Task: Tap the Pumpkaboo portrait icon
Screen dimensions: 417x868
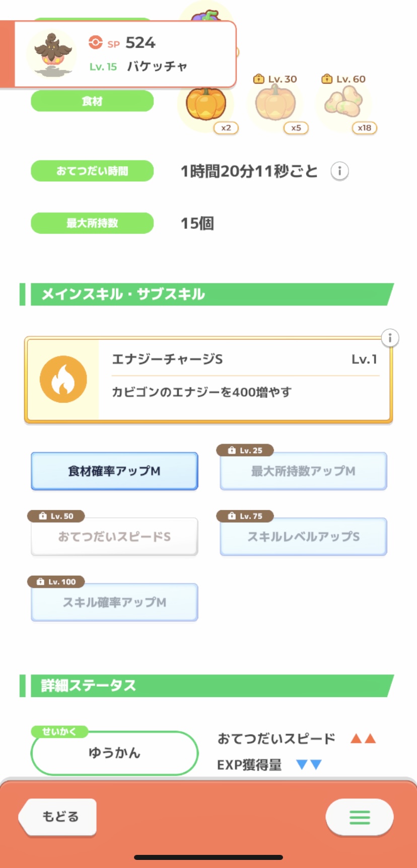Action: 53,53
